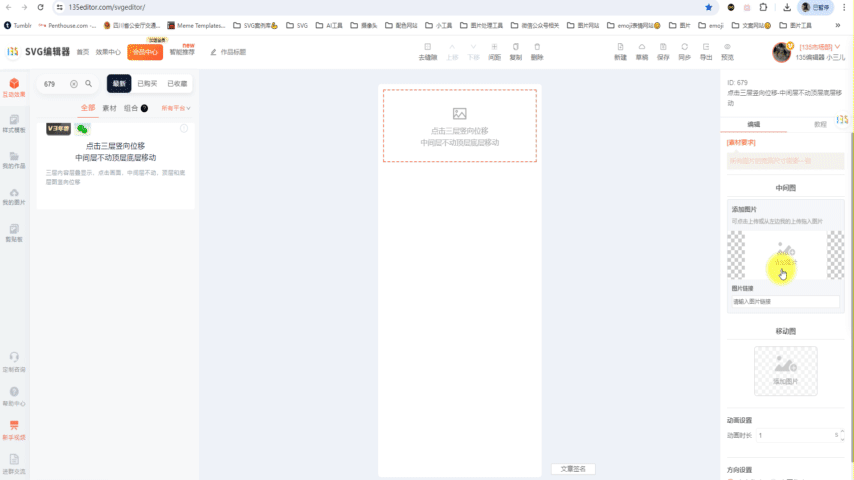This screenshot has width=854, height=480.
Task: Select the dashed placeholder on canvas
Action: [460, 126]
